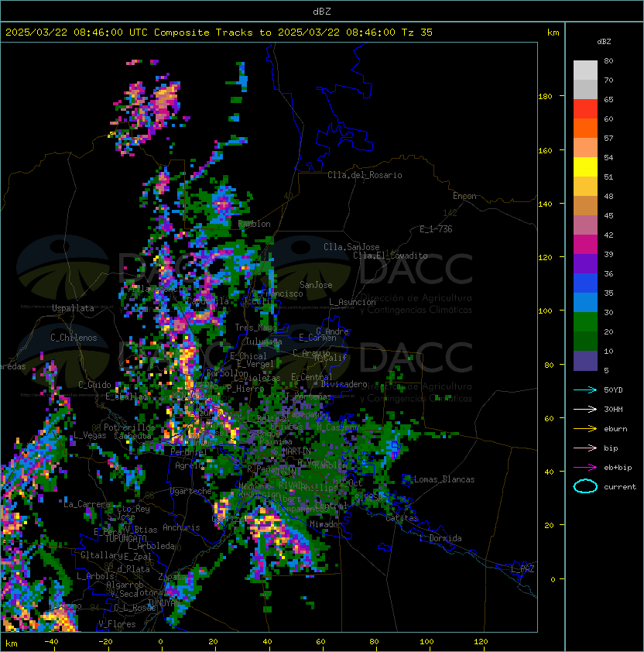The width and height of the screenshot is (644, 652).
Task: Click the 'current' legend label
Action: 620,487
